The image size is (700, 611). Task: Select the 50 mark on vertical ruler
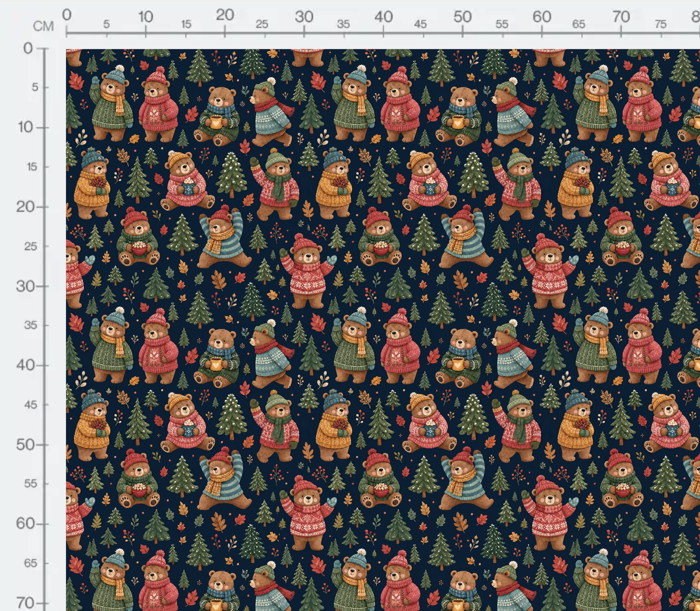[25, 445]
